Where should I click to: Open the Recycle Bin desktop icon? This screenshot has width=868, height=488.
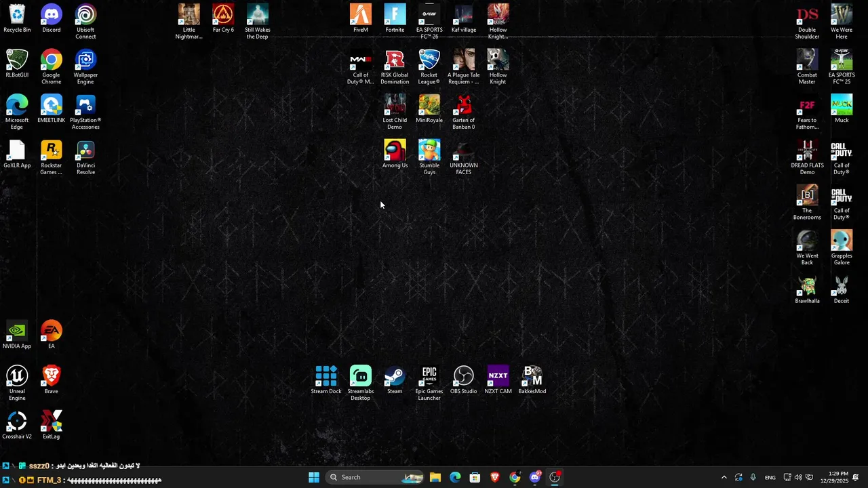point(17,19)
